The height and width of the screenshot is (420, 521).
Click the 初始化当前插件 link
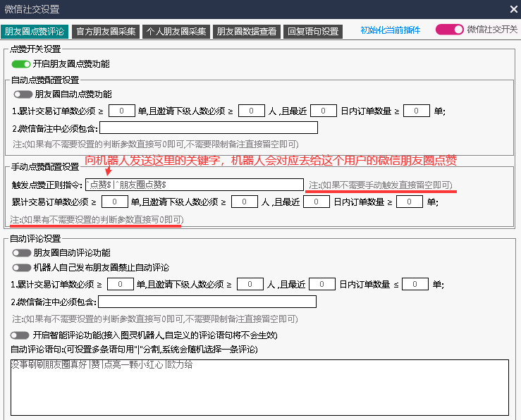click(x=390, y=30)
